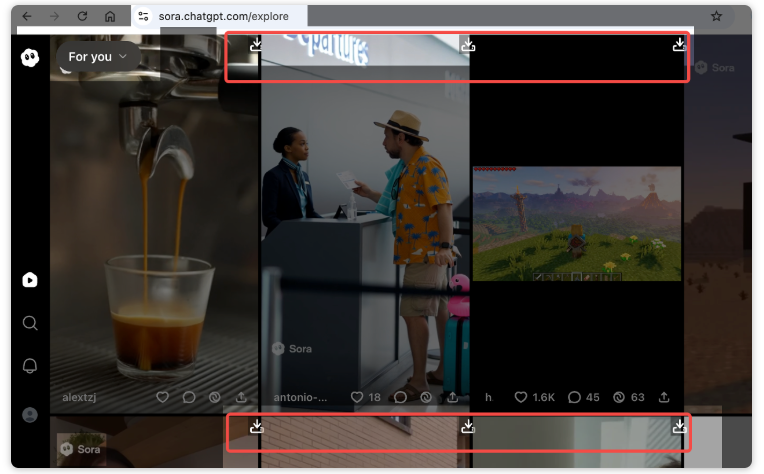Remix alextzj's espresso video
The image size is (764, 474).
(x=214, y=398)
